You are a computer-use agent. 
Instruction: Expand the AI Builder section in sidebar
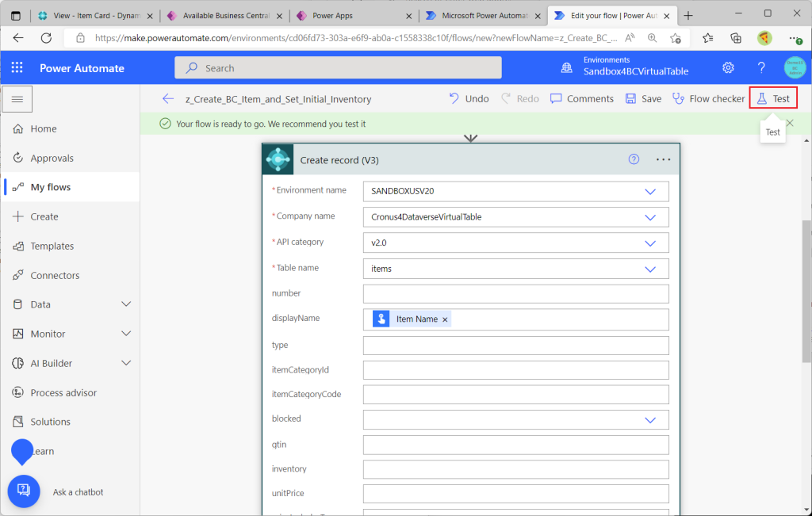coord(126,363)
